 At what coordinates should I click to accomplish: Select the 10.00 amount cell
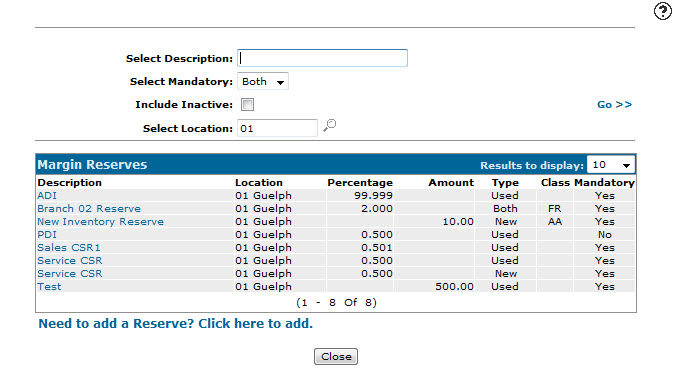click(x=458, y=222)
